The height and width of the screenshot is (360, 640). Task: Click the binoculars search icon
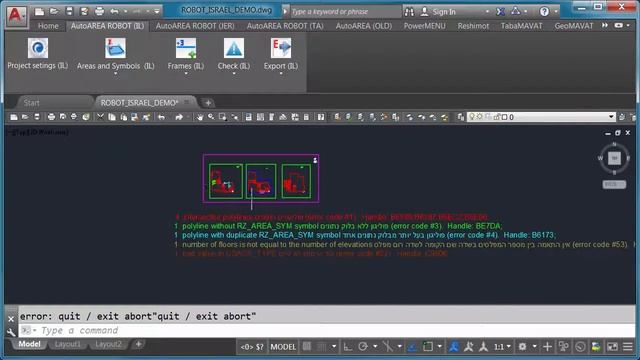click(409, 11)
